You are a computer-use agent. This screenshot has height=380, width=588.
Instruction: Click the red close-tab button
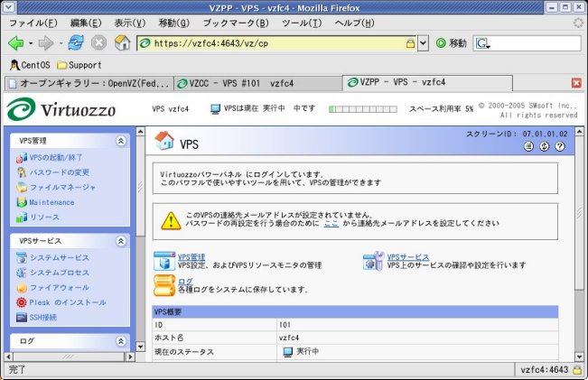click(x=576, y=83)
